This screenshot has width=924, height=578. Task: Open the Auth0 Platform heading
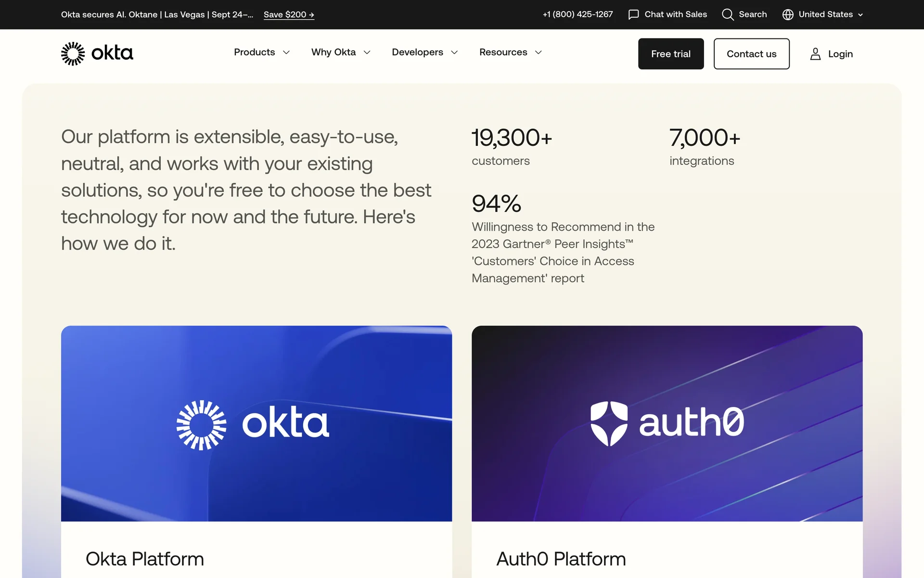click(561, 559)
